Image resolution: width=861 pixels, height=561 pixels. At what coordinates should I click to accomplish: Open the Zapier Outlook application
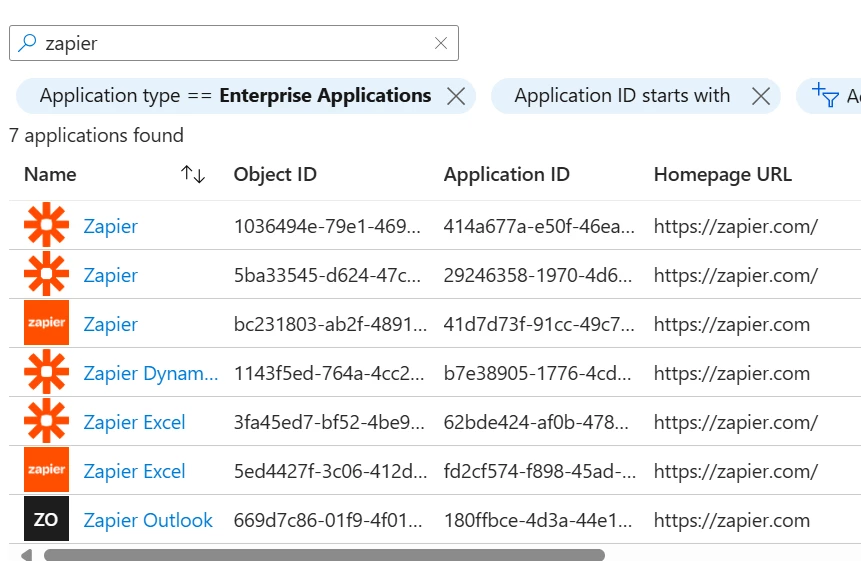[x=148, y=520]
